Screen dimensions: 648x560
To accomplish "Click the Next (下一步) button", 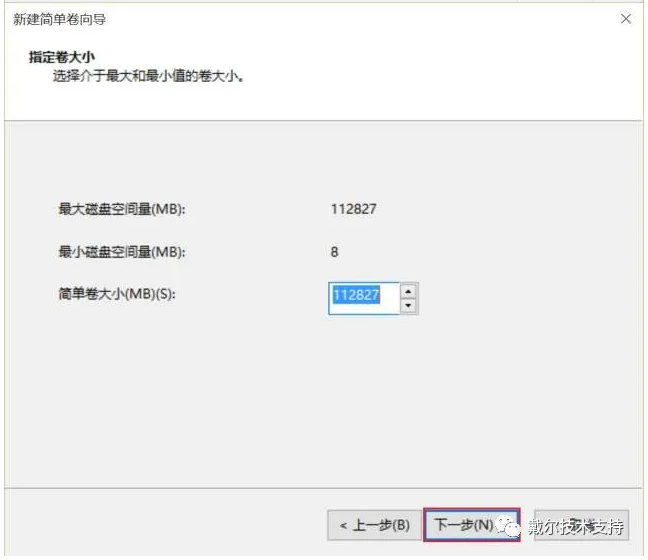I will coord(472,525).
